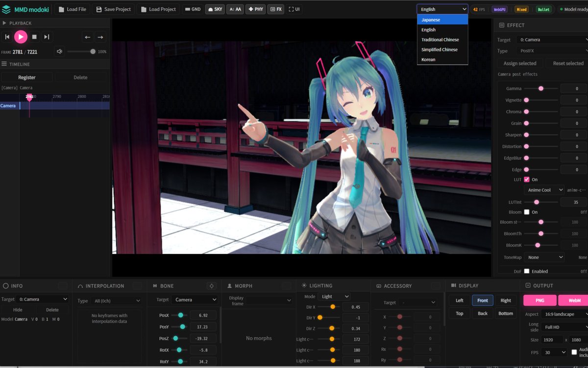
Task: Click the Mixed mode badge
Action: coord(521,9)
